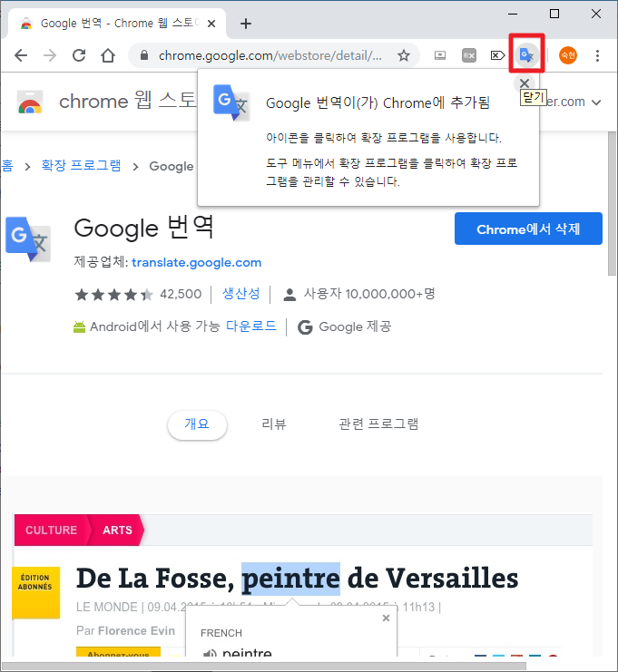
Task: Click the address bar URL
Action: (270, 55)
